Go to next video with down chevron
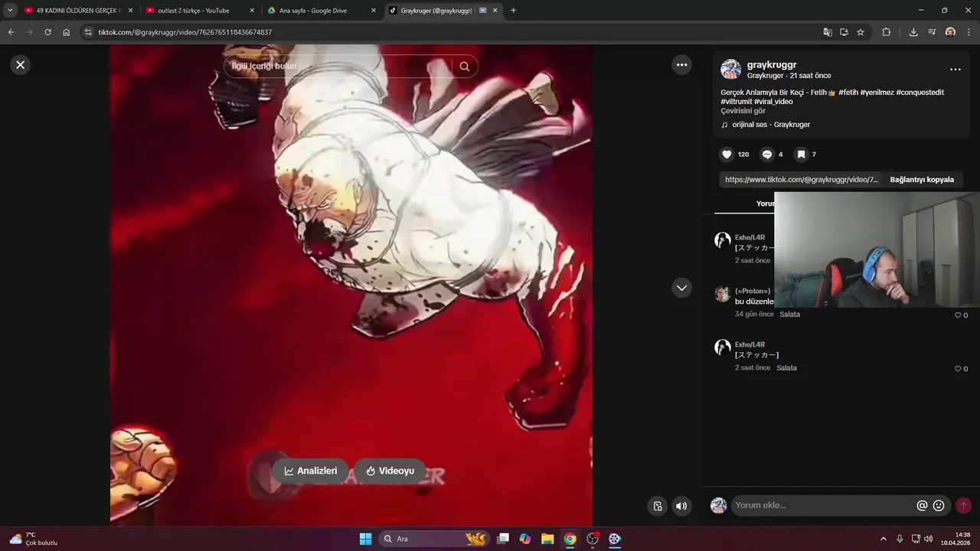The width and height of the screenshot is (980, 551). pos(681,288)
